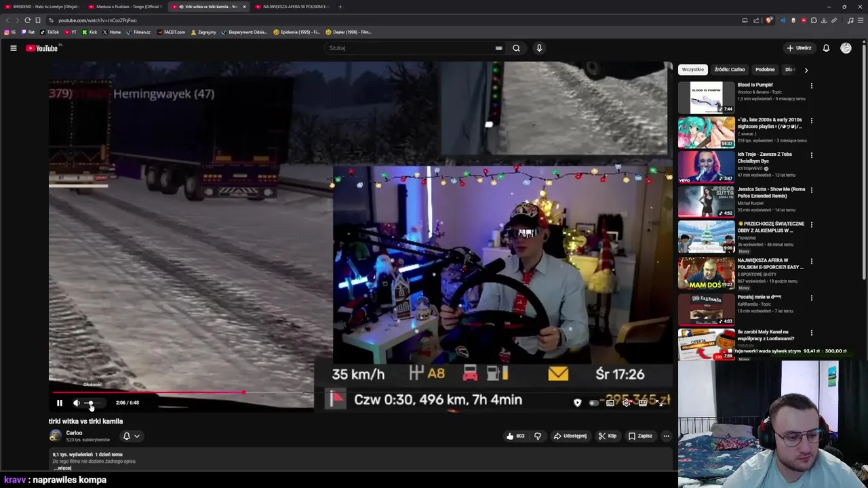Reload the page
868x488 pixels.
click(27, 20)
